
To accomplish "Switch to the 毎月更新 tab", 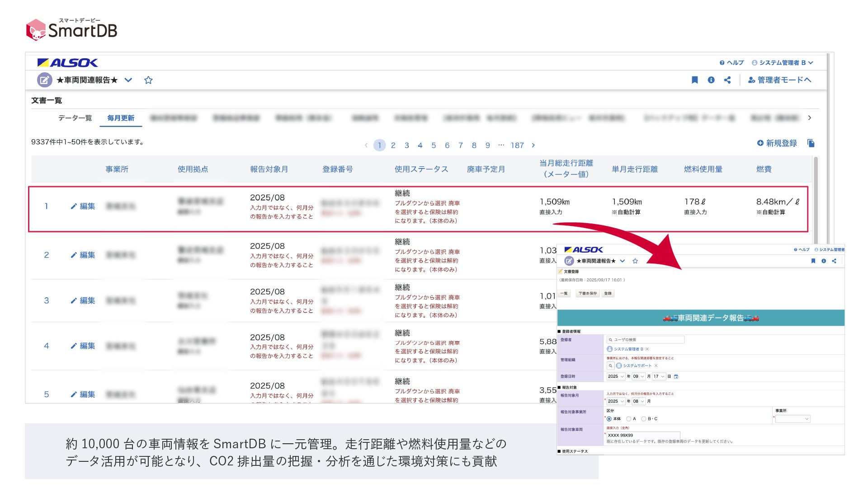I will pos(121,118).
